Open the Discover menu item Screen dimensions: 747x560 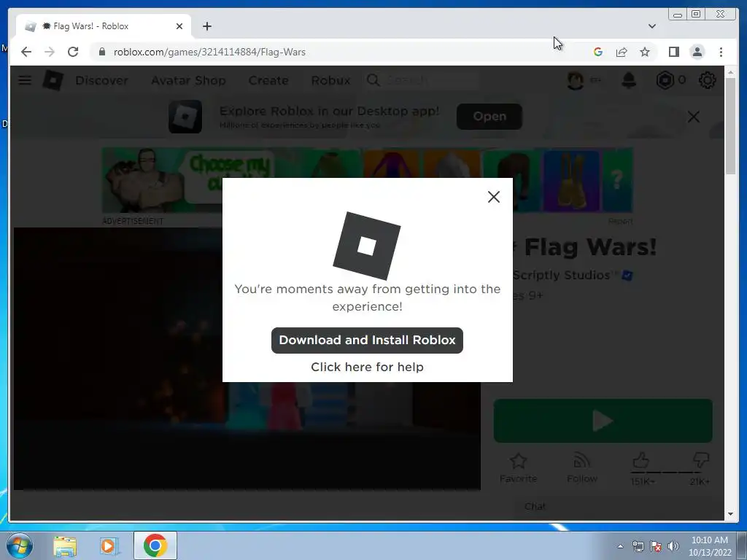click(x=101, y=80)
